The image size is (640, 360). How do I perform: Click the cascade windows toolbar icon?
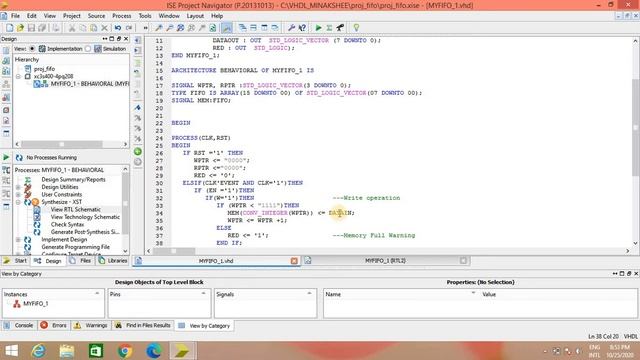coord(242,28)
